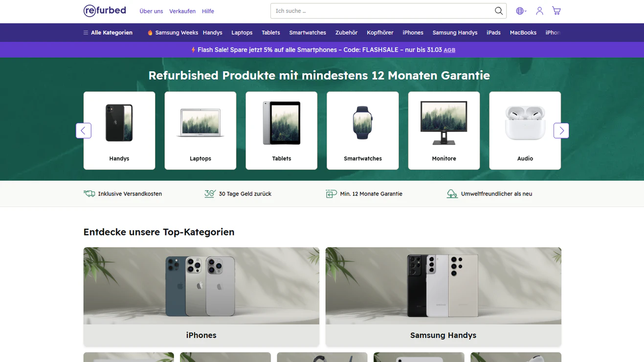Select the Smartwatches category card
This screenshot has width=644, height=362.
(x=362, y=130)
